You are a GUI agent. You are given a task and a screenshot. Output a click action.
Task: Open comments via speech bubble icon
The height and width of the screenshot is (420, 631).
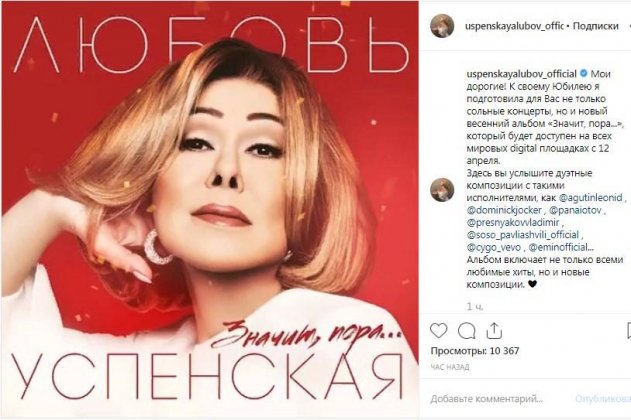466,331
